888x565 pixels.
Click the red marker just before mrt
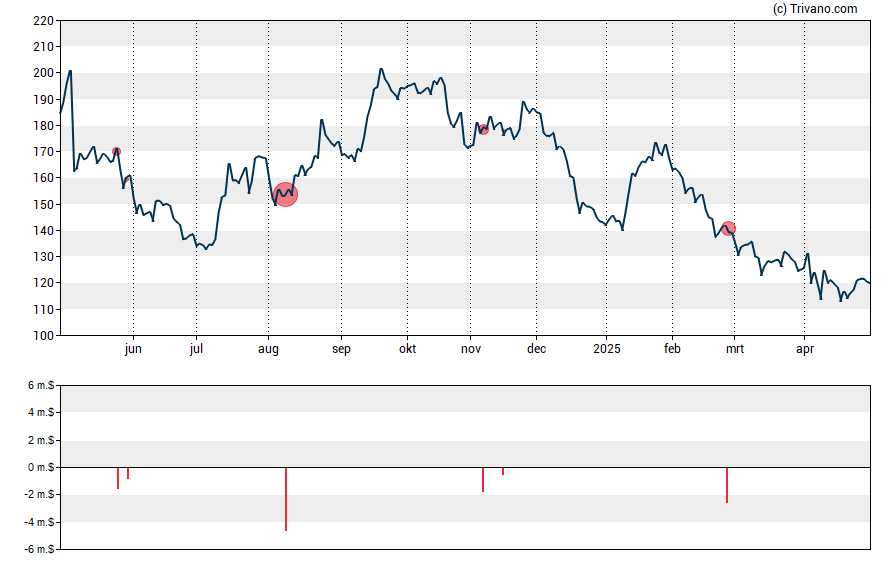click(728, 229)
